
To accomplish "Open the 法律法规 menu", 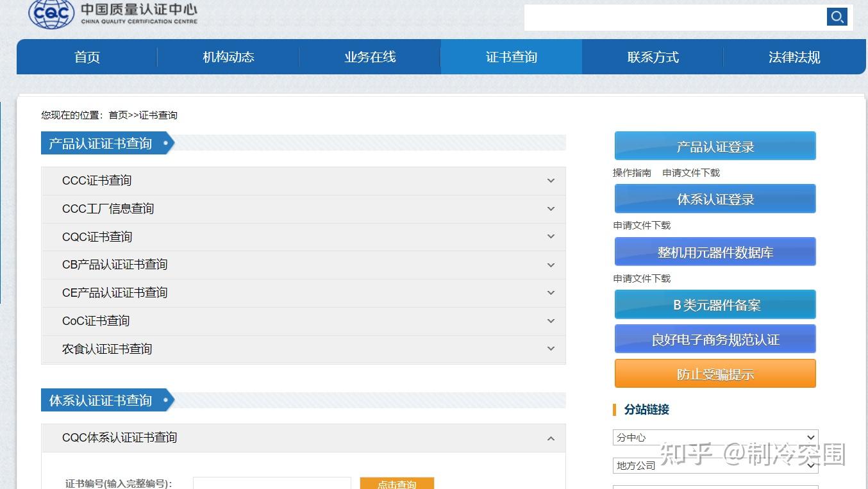I will [794, 57].
